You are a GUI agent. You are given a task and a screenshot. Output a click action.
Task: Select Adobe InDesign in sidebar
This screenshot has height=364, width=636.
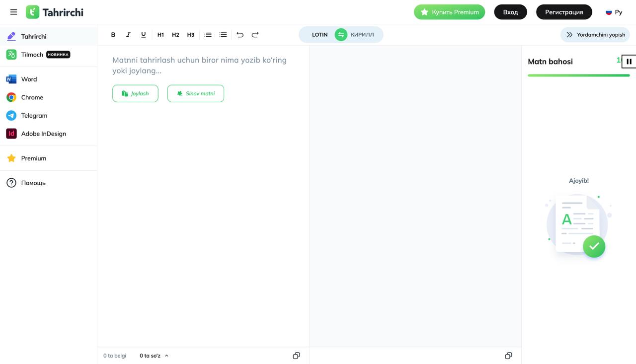pyautogui.click(x=43, y=134)
